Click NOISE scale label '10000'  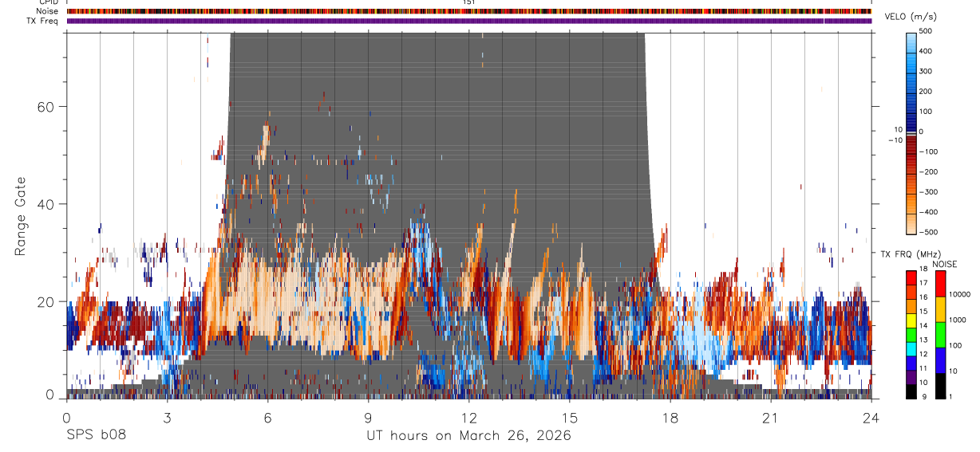pyautogui.click(x=958, y=294)
